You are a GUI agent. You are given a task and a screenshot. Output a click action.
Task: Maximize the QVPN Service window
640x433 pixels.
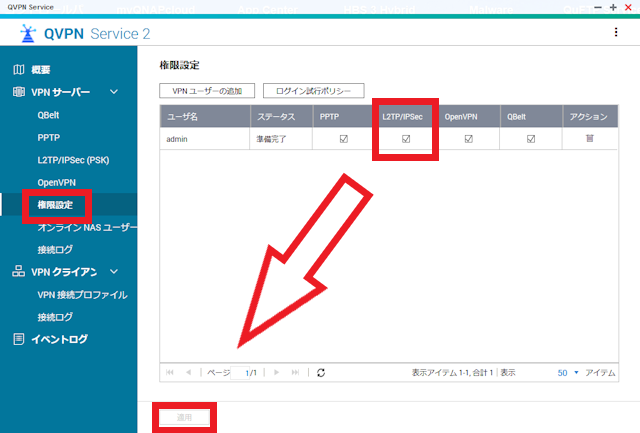[613, 7]
